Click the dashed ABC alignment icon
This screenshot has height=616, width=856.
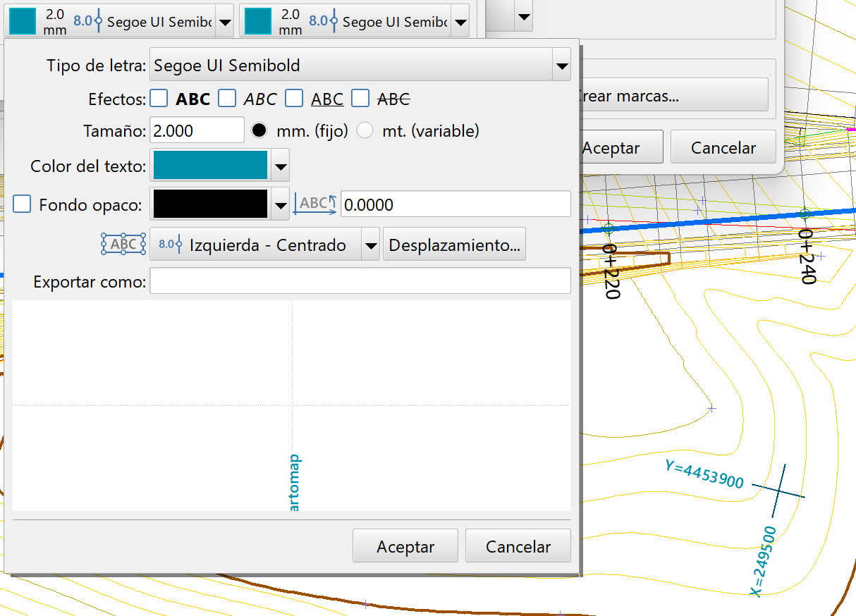[123, 244]
